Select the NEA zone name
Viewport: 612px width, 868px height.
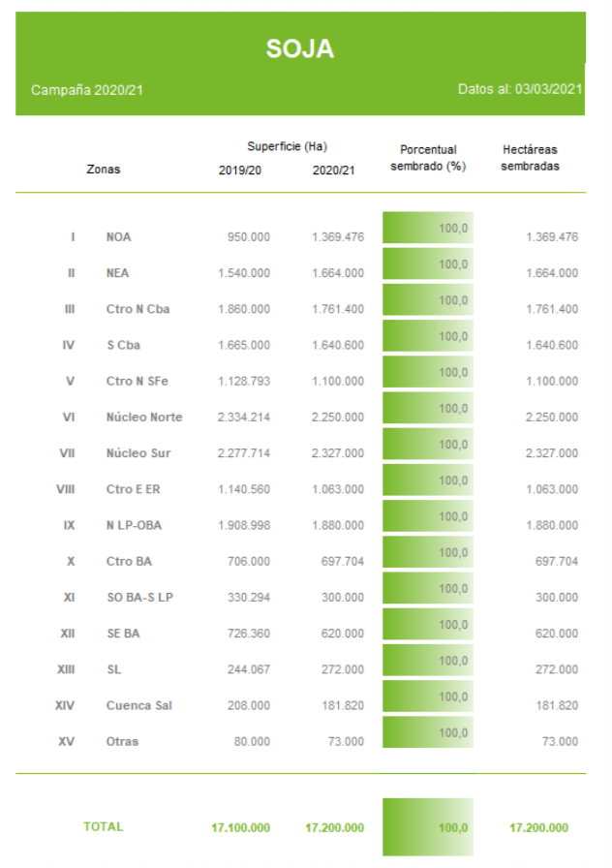point(117,273)
